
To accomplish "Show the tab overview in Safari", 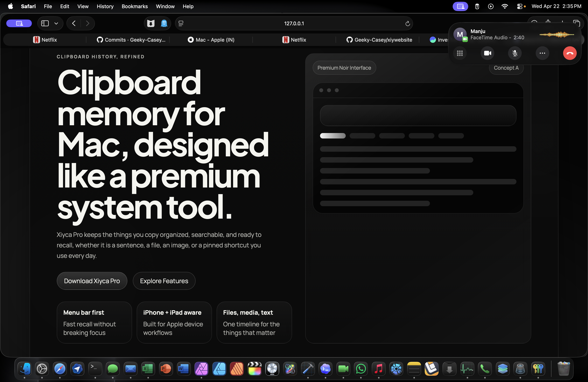I will pyautogui.click(x=577, y=23).
